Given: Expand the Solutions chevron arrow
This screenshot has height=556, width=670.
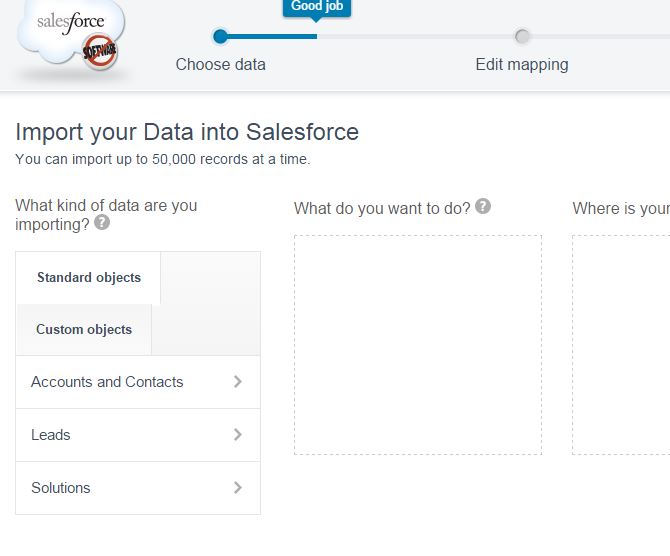Looking at the screenshot, I should click(x=237, y=487).
